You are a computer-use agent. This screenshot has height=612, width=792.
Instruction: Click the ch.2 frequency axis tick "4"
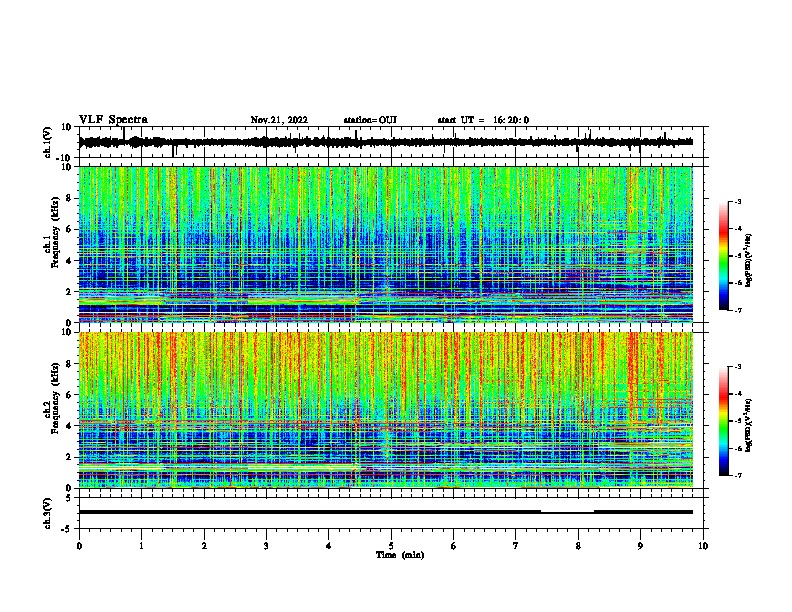[70, 426]
